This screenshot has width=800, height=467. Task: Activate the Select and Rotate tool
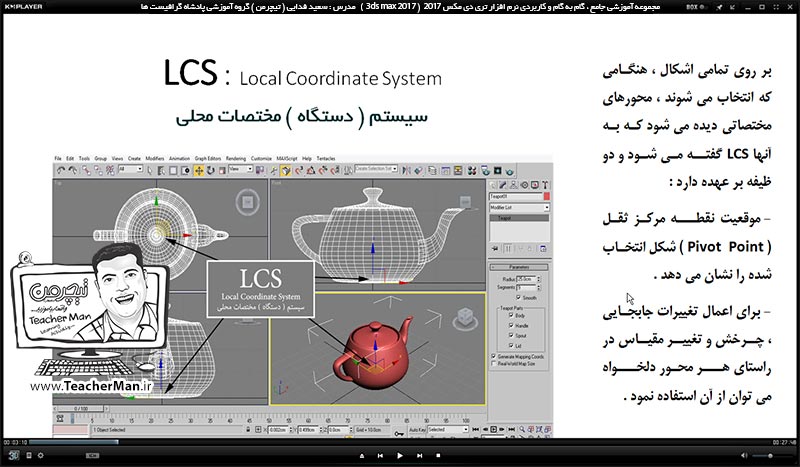tap(210, 170)
